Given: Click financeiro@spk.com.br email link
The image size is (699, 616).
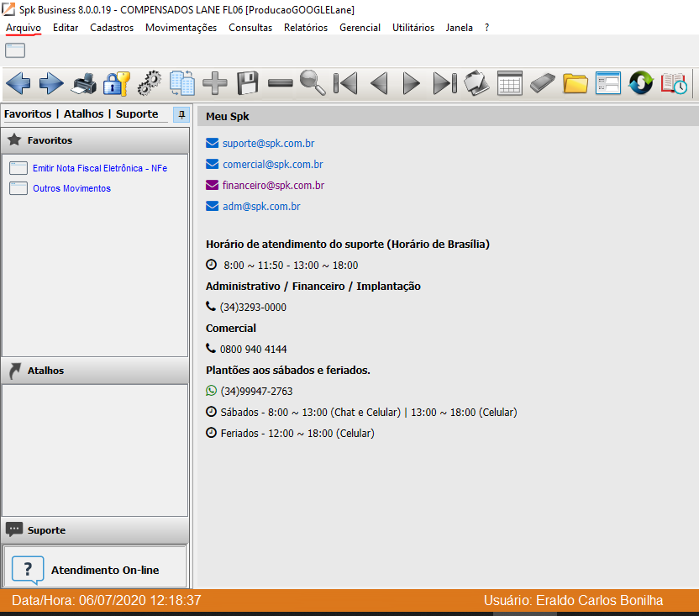Looking at the screenshot, I should click(273, 185).
